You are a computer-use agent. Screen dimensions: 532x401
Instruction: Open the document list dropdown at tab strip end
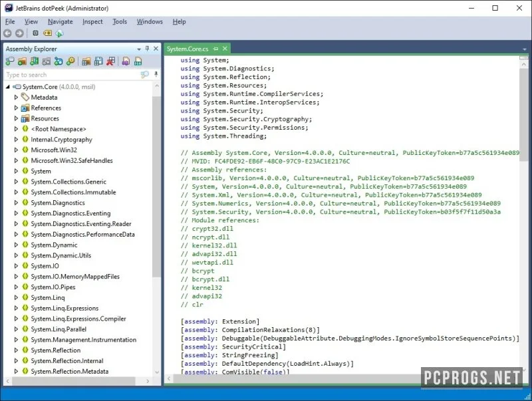525,49
